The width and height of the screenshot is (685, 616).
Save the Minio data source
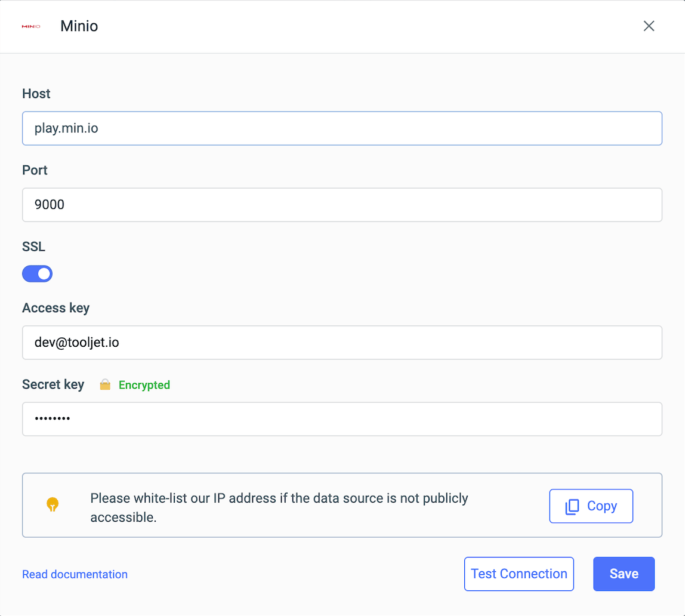point(624,574)
